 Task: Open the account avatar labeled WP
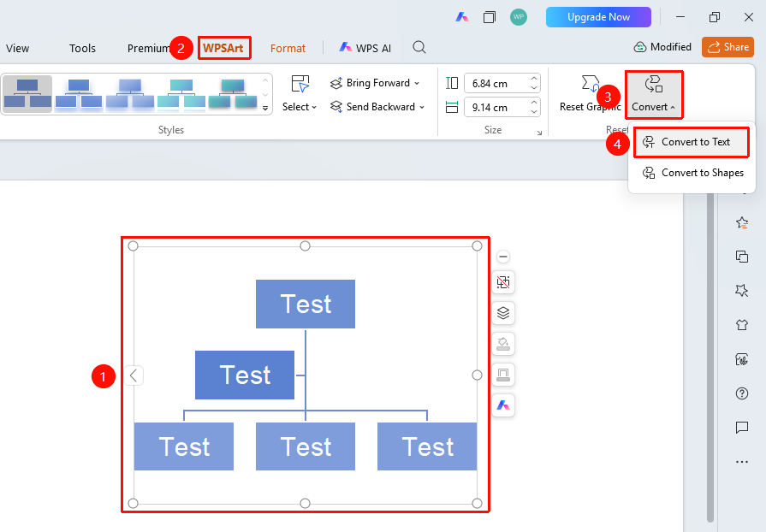pyautogui.click(x=519, y=17)
